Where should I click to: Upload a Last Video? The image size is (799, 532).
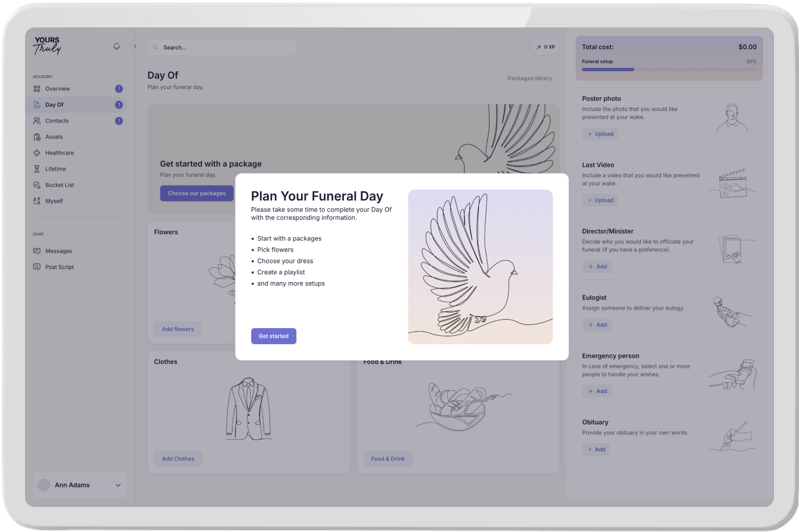[600, 200]
